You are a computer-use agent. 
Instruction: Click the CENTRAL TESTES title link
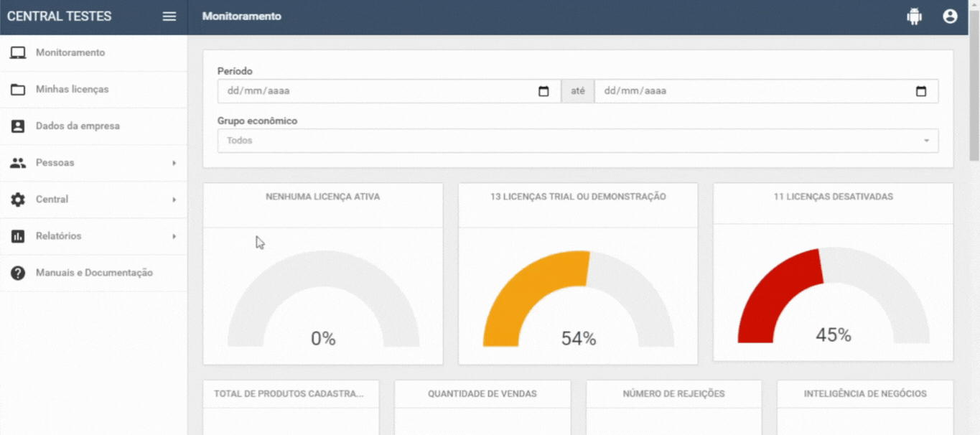click(x=60, y=17)
